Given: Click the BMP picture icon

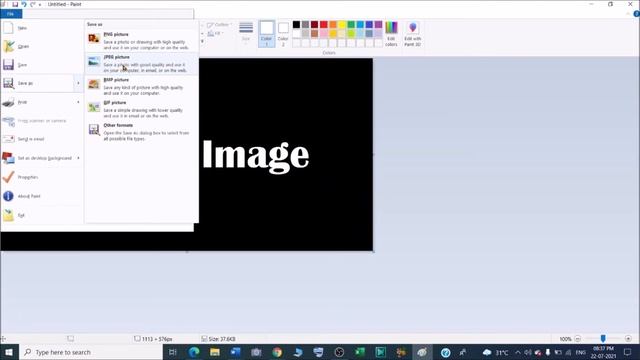Looking at the screenshot, I should (94, 84).
